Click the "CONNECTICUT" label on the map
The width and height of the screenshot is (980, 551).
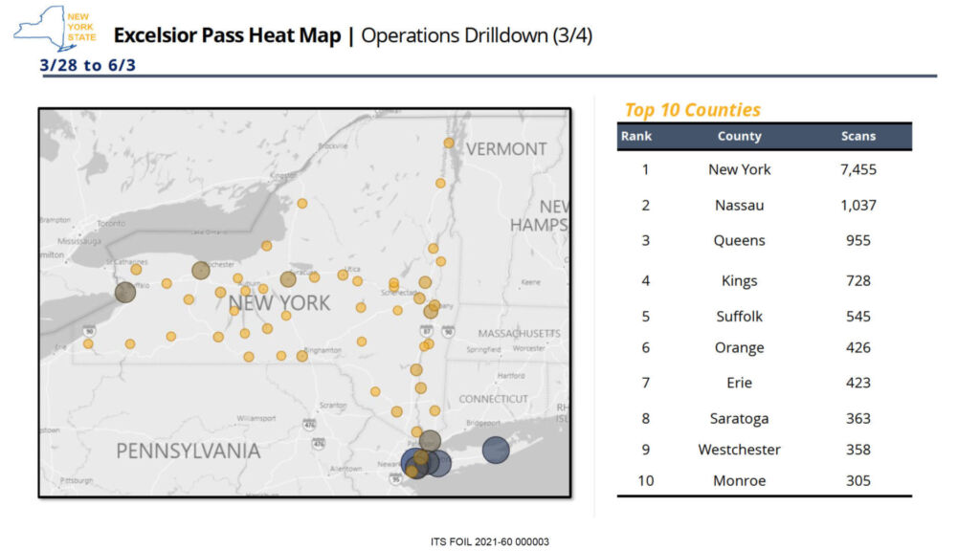493,399
